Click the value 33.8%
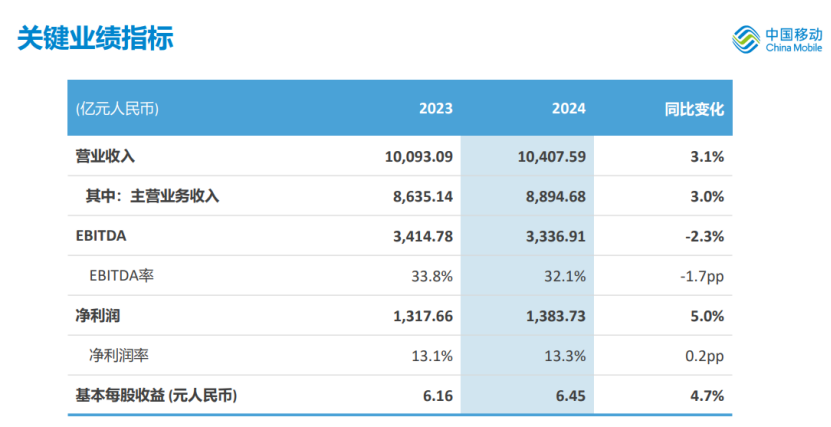 [432, 276]
